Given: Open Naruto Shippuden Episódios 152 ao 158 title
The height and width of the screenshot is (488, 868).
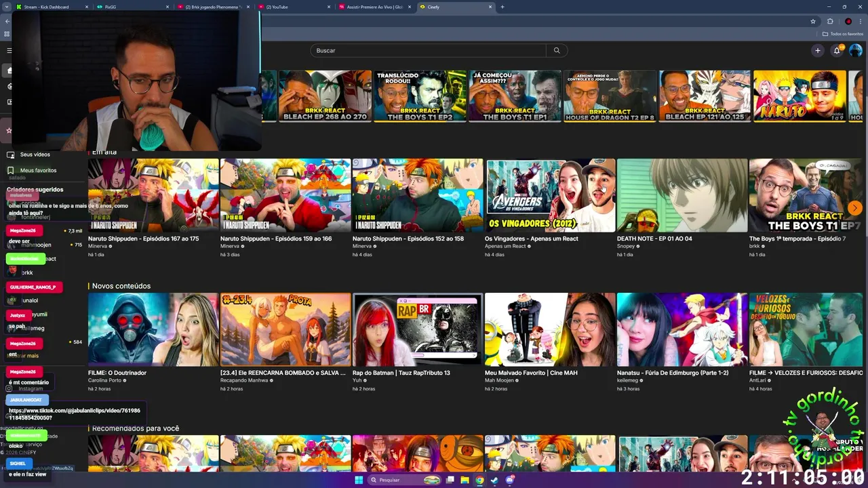Looking at the screenshot, I should 408,239.
